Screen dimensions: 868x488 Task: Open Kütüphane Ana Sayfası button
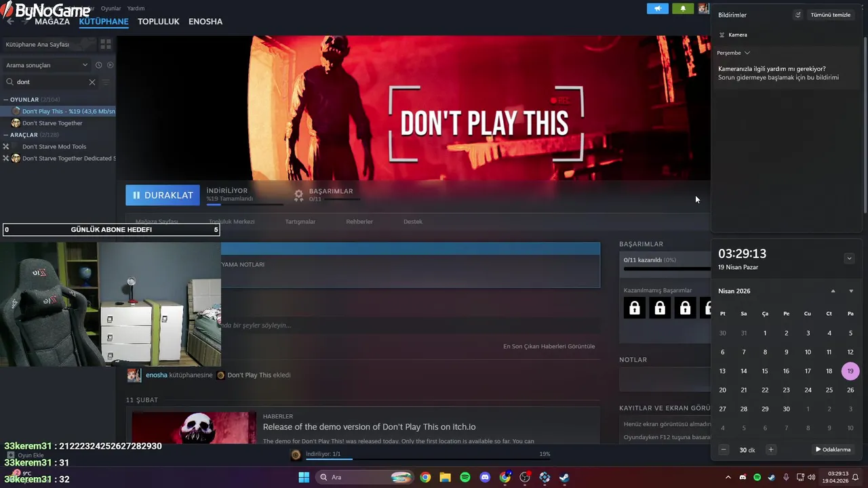coord(50,44)
